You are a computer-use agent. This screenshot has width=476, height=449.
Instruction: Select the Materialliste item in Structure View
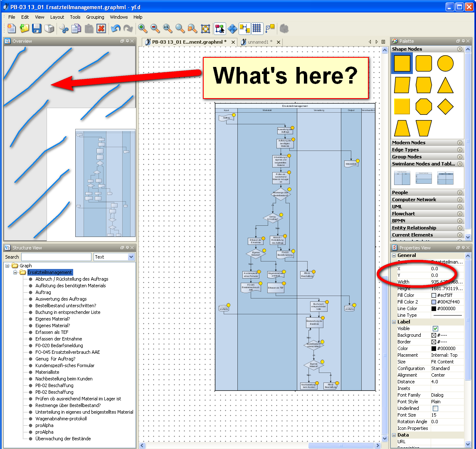tap(47, 372)
